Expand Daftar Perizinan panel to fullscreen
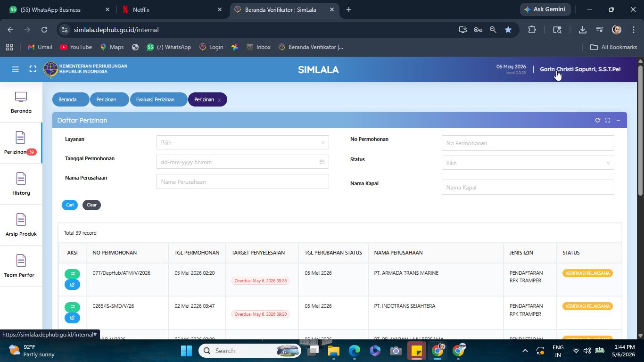 [x=608, y=120]
